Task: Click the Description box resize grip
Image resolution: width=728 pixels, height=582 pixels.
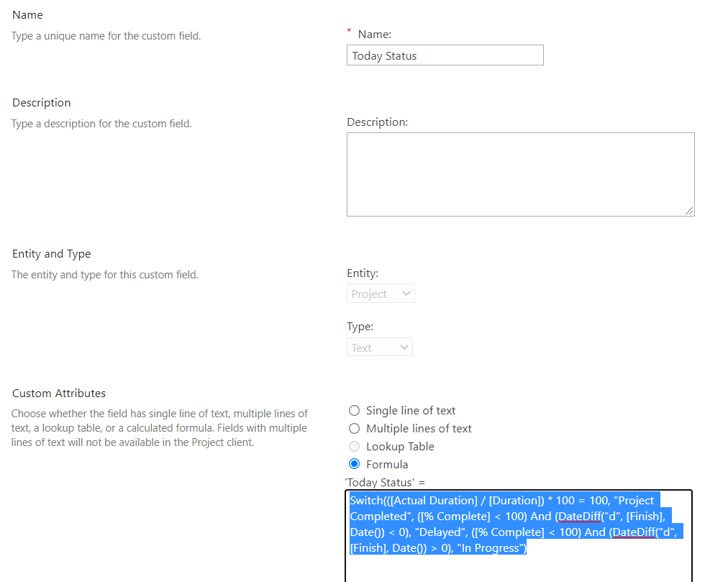Action: pyautogui.click(x=689, y=212)
